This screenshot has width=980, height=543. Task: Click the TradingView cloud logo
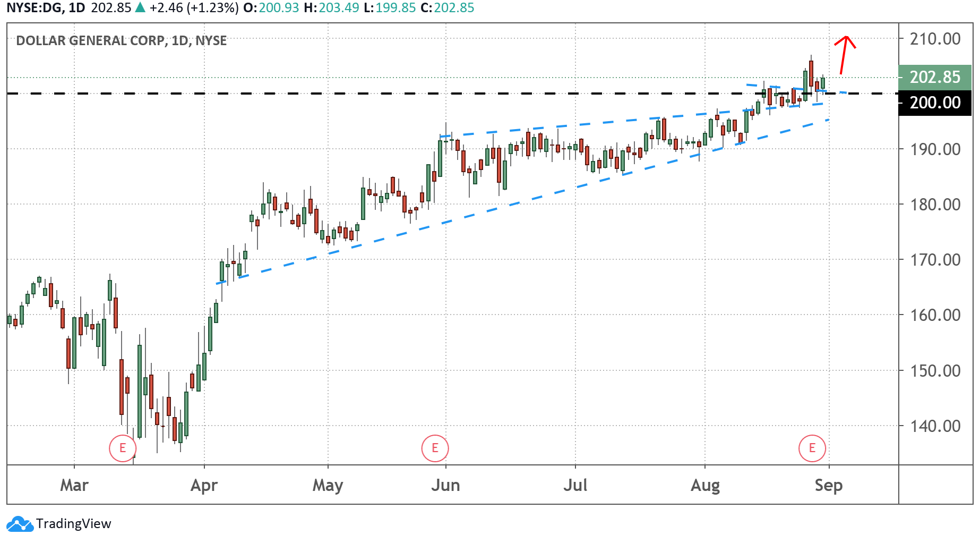[x=20, y=524]
